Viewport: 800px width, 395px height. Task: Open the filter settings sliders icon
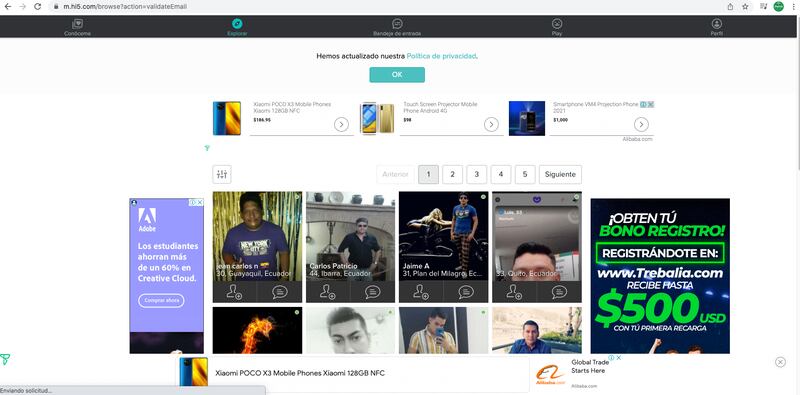click(x=221, y=174)
